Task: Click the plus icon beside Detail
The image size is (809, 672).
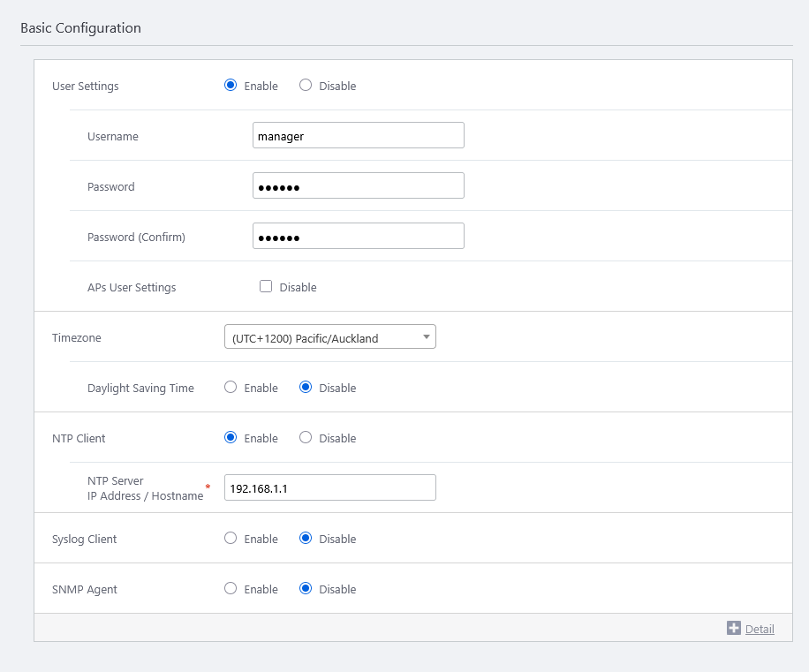Action: pos(733,628)
